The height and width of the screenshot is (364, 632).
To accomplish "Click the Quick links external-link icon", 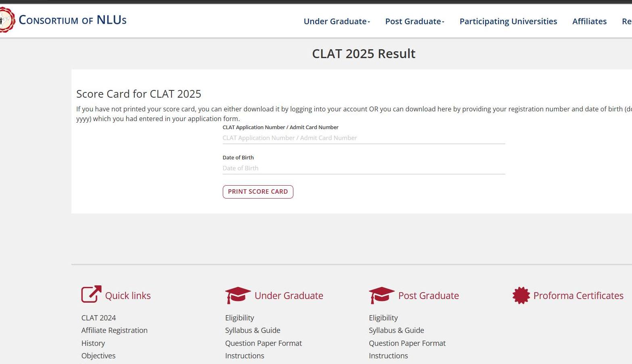I will (91, 294).
